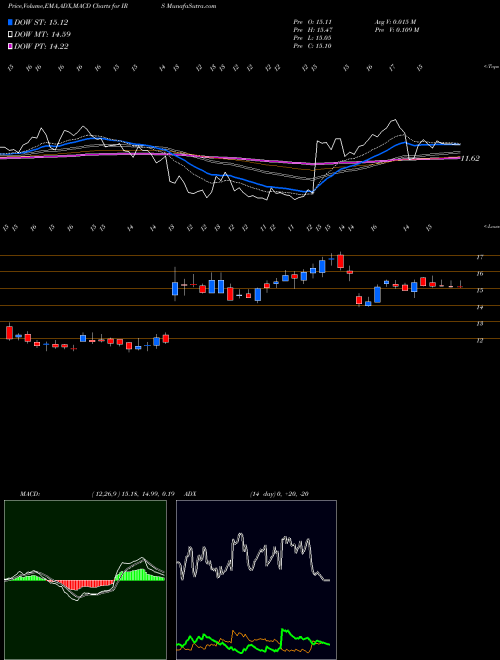Click the white DOW MT legend swatch

[10, 35]
